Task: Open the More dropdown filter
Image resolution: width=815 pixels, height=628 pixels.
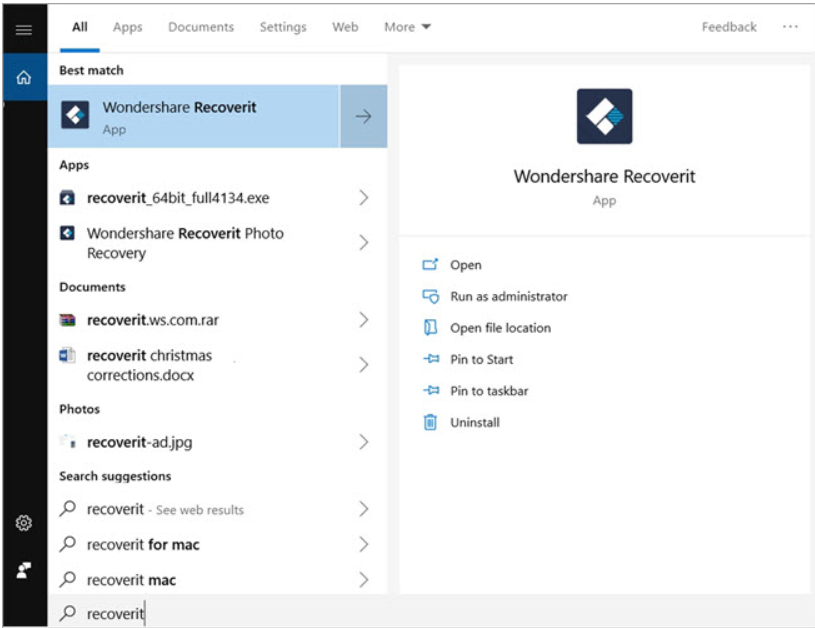Action: (407, 27)
